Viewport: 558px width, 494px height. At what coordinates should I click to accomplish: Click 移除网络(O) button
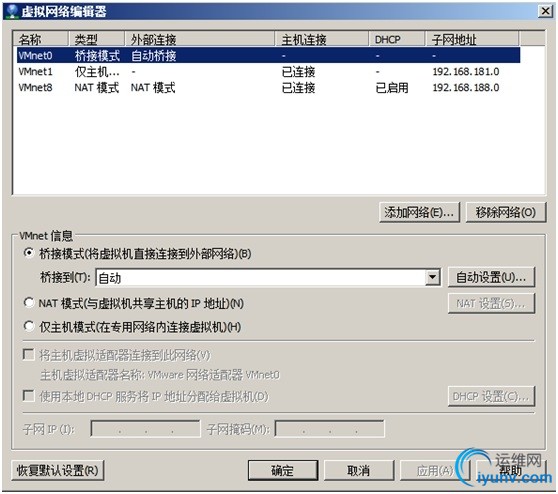(506, 212)
